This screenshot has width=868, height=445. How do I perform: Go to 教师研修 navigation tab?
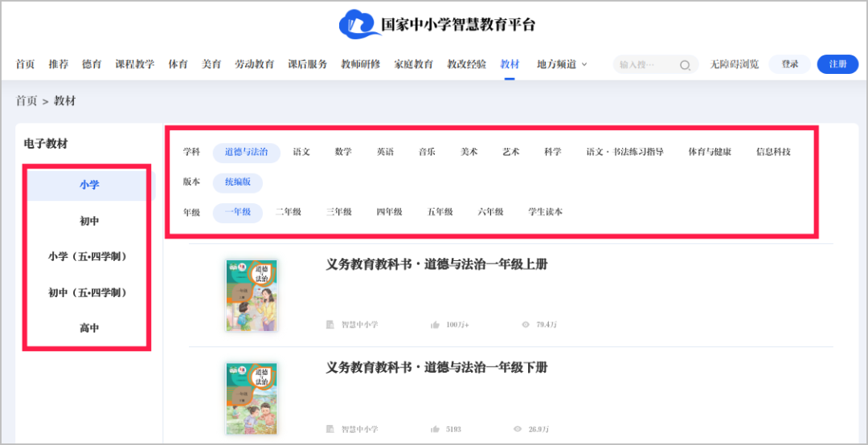coord(360,64)
